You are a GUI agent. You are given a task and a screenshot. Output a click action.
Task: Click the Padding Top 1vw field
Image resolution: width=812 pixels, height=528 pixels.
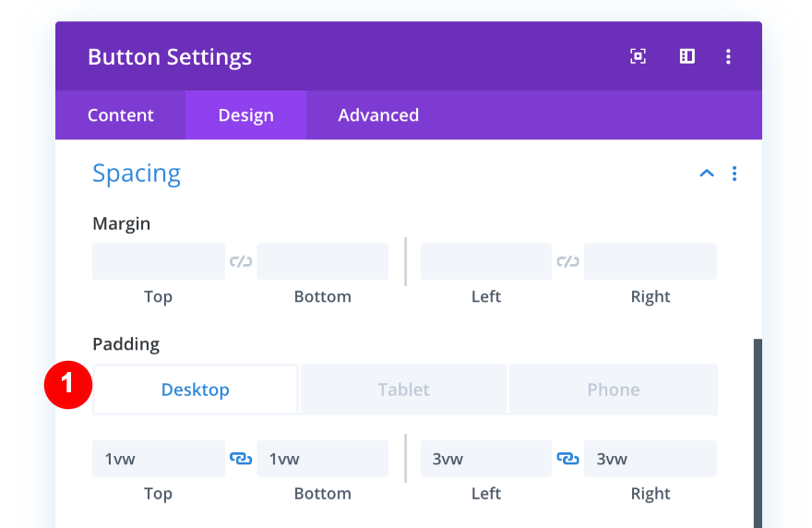(x=159, y=459)
